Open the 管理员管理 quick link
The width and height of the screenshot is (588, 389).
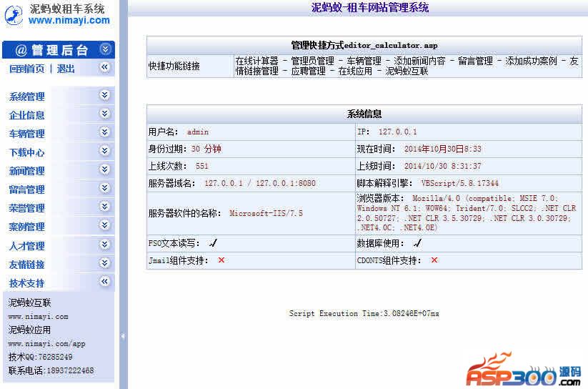[x=312, y=61]
